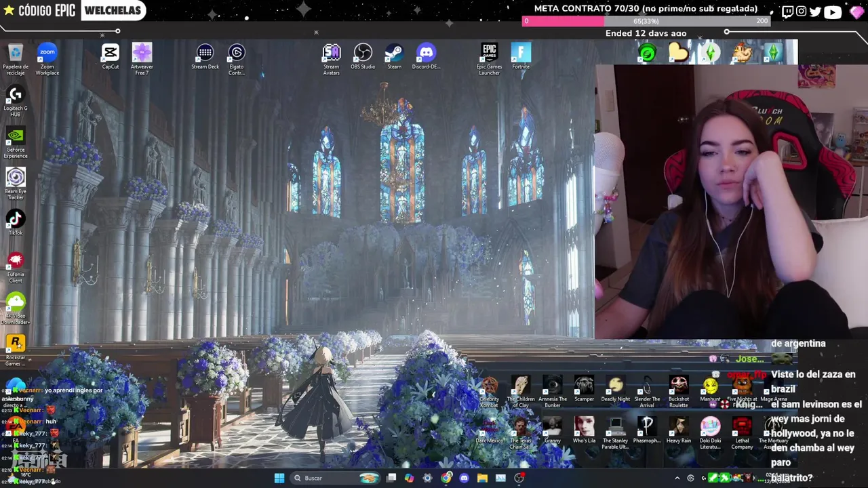Image resolution: width=868 pixels, height=488 pixels.
Task: Open Slender The Arrival shortcut
Action: click(647, 392)
